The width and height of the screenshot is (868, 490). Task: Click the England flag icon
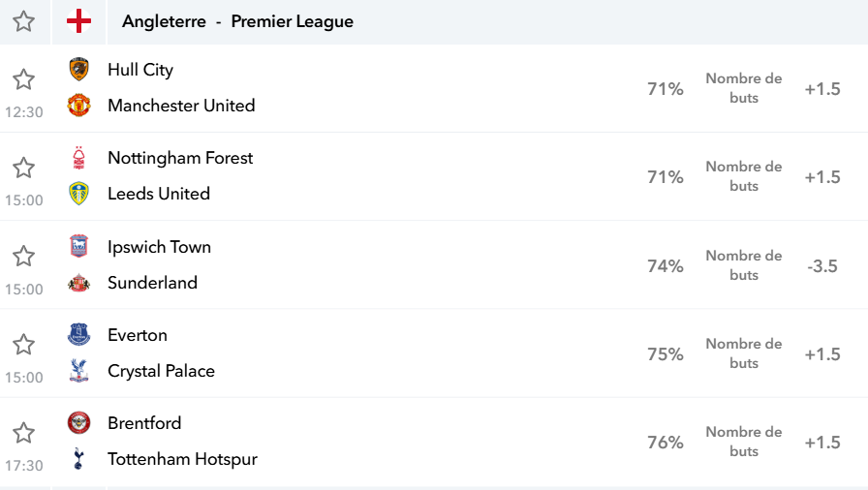point(78,21)
